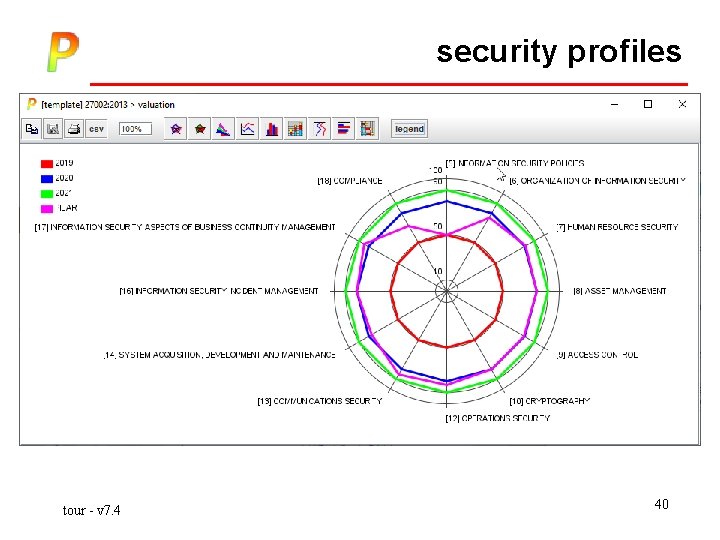Click the [12] Operations Security label
The width and height of the screenshot is (720, 540).
pos(497,418)
